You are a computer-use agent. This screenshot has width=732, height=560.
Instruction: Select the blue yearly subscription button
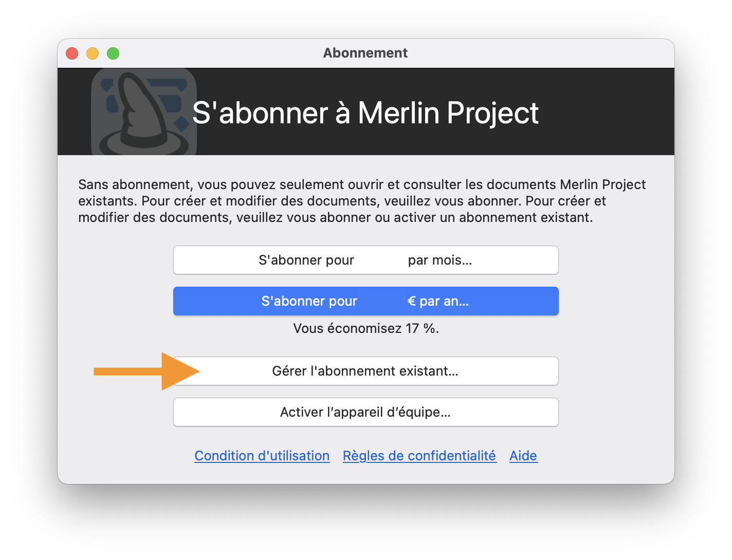(x=365, y=301)
